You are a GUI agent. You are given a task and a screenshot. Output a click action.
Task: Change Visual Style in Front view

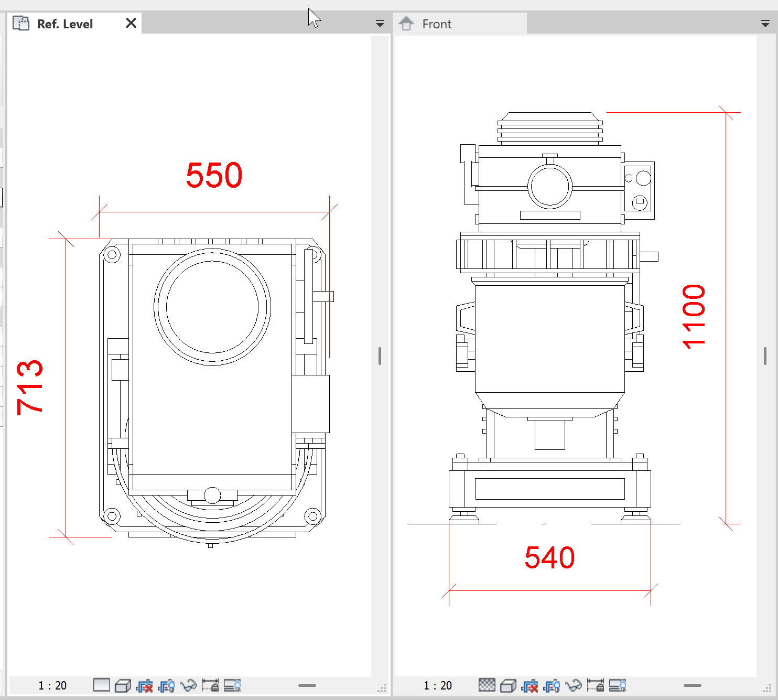tap(508, 685)
